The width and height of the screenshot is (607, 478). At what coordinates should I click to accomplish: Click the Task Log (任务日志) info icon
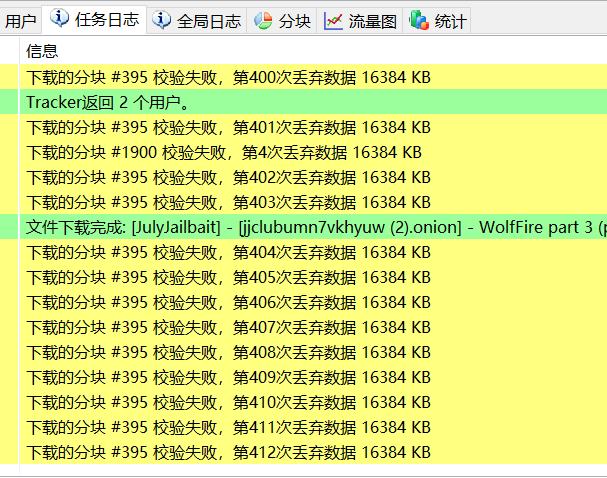click(x=60, y=19)
